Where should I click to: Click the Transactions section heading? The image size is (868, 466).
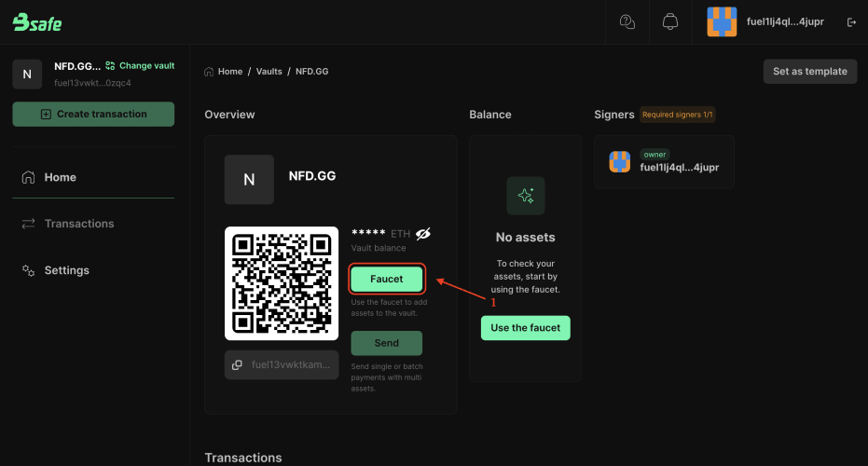tap(243, 458)
